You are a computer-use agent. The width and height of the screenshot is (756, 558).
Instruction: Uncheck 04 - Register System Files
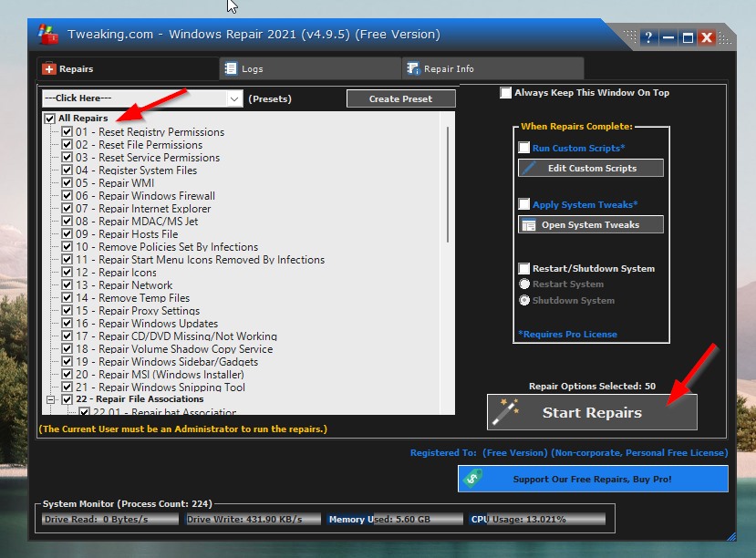(x=67, y=170)
